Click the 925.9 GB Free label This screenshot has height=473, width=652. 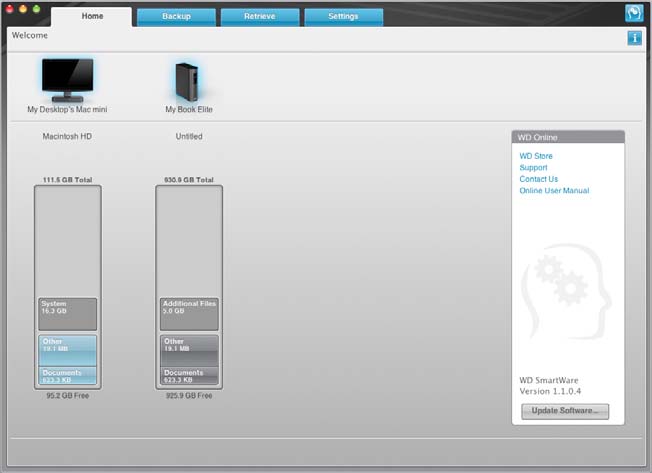[189, 396]
